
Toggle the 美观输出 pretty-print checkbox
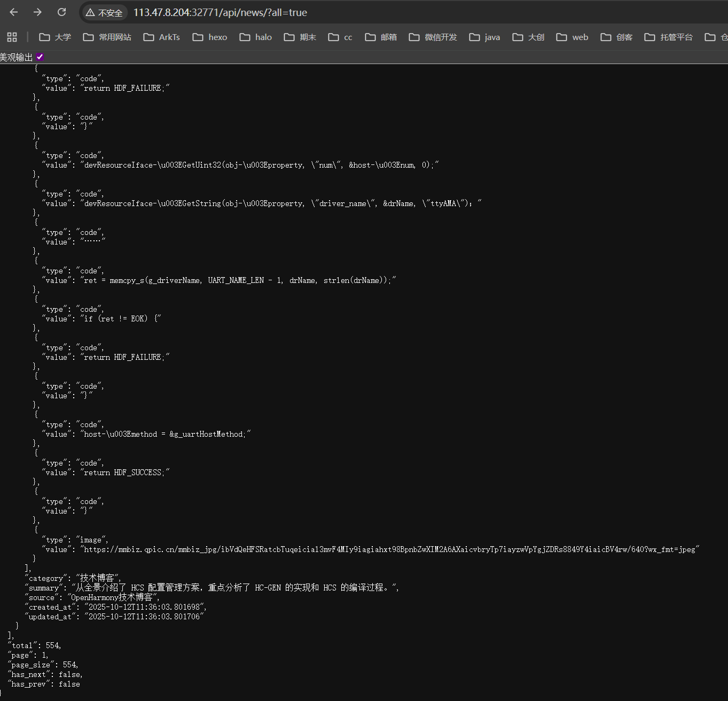coord(40,57)
